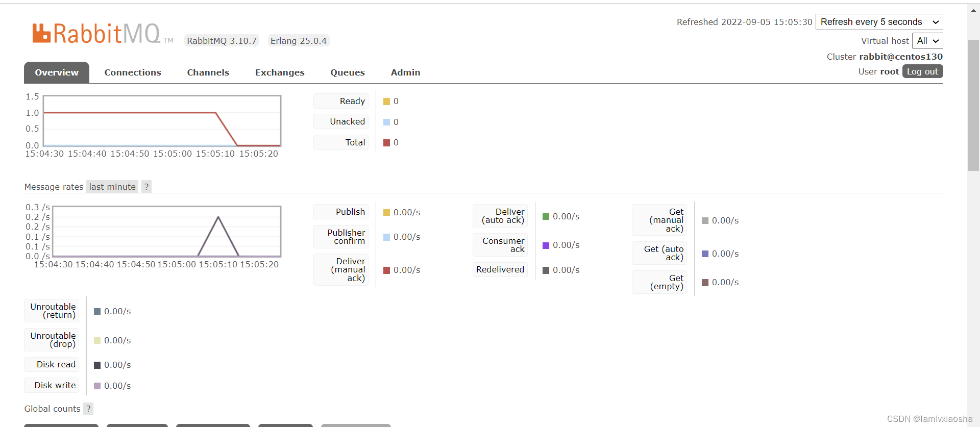Click the Refreshed timestamp text
Screen dimensions: 980x427
pyautogui.click(x=744, y=22)
